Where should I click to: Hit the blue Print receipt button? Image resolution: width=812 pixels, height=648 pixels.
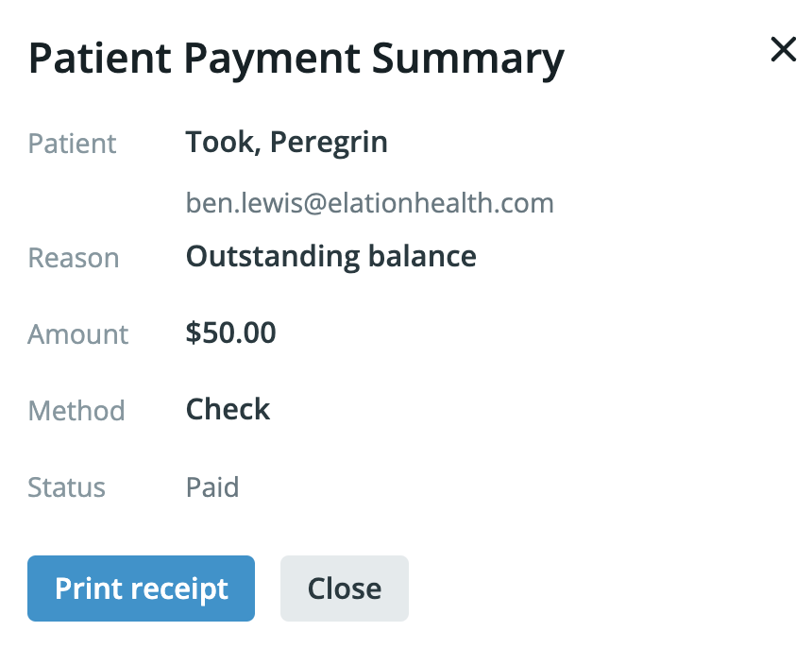(x=141, y=588)
